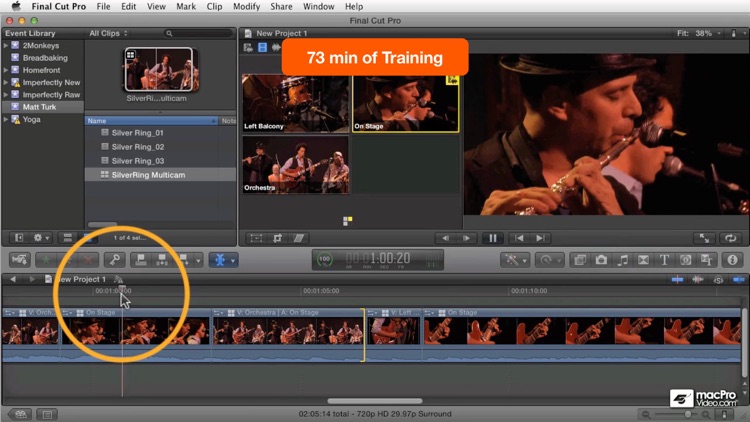Insert the selected clip into storyline
750x422 pixels.
(162, 260)
